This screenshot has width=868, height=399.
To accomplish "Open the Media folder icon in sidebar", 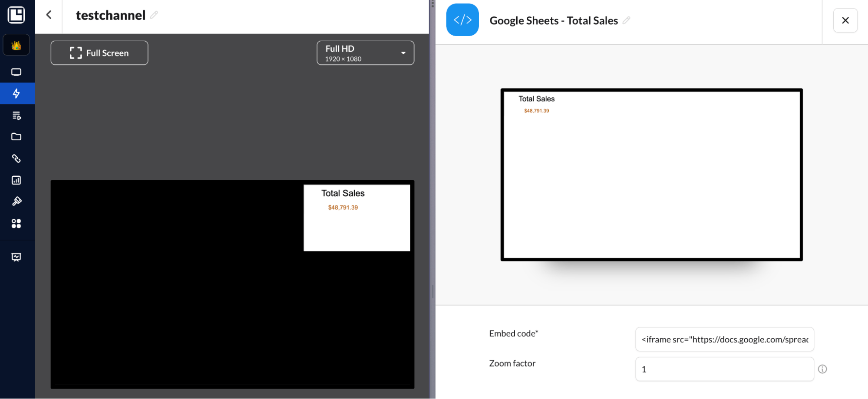I will (16, 137).
